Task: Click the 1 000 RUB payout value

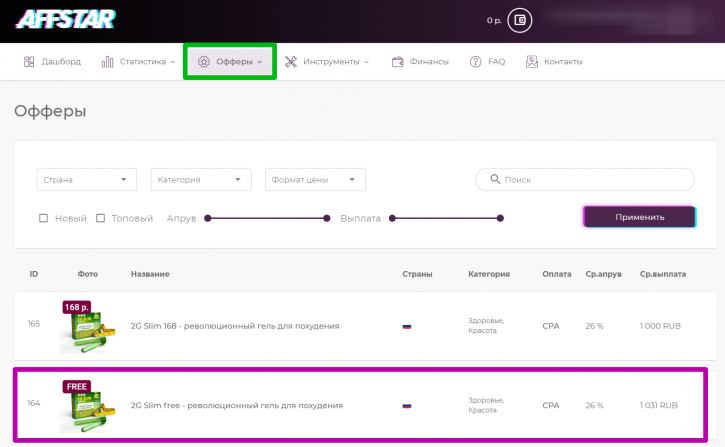Action: pyautogui.click(x=660, y=326)
